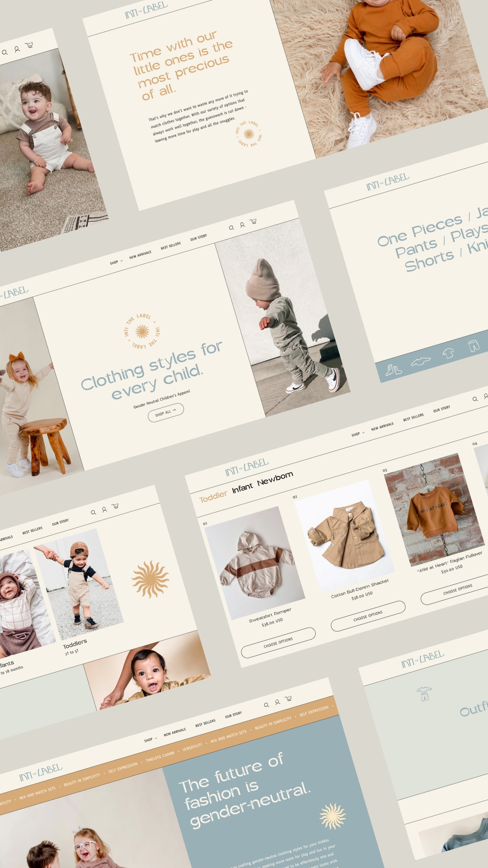Click CHOOSE OPTIONS under Cotton Bull-Denim Shacket

click(x=368, y=616)
